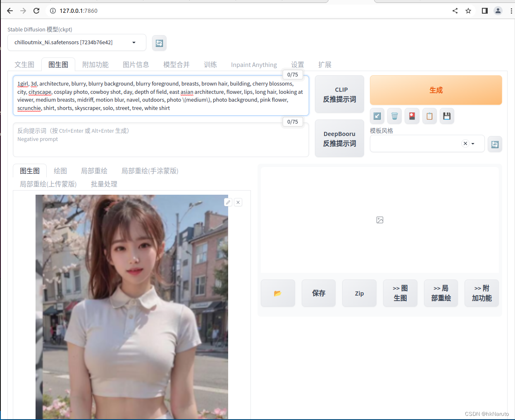Click DeepBooru 反推提示词 button
Screen dimensions: 515x420
tap(339, 138)
